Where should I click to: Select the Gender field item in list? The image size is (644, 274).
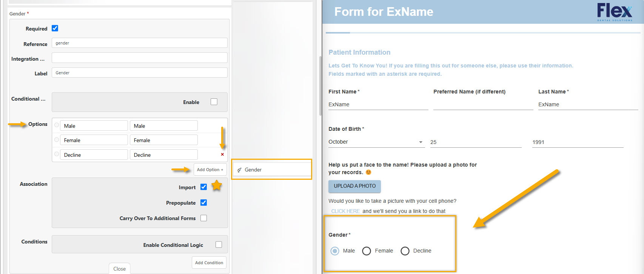click(x=271, y=170)
